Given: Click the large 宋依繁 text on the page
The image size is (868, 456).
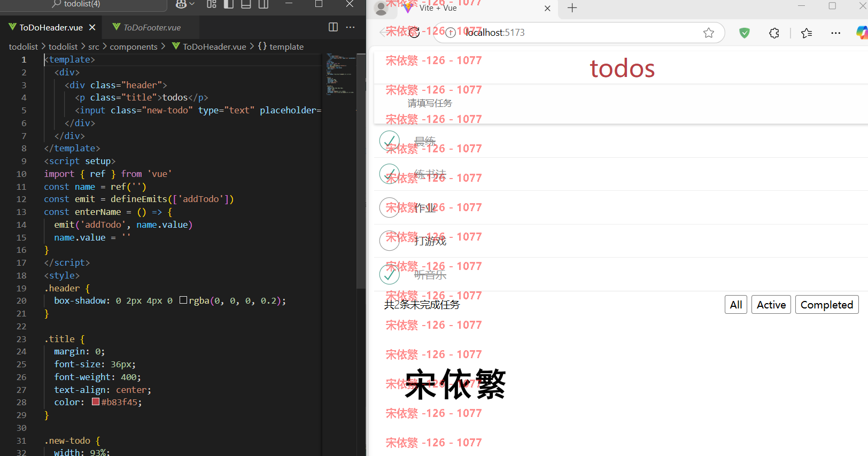Looking at the screenshot, I should tap(455, 384).
